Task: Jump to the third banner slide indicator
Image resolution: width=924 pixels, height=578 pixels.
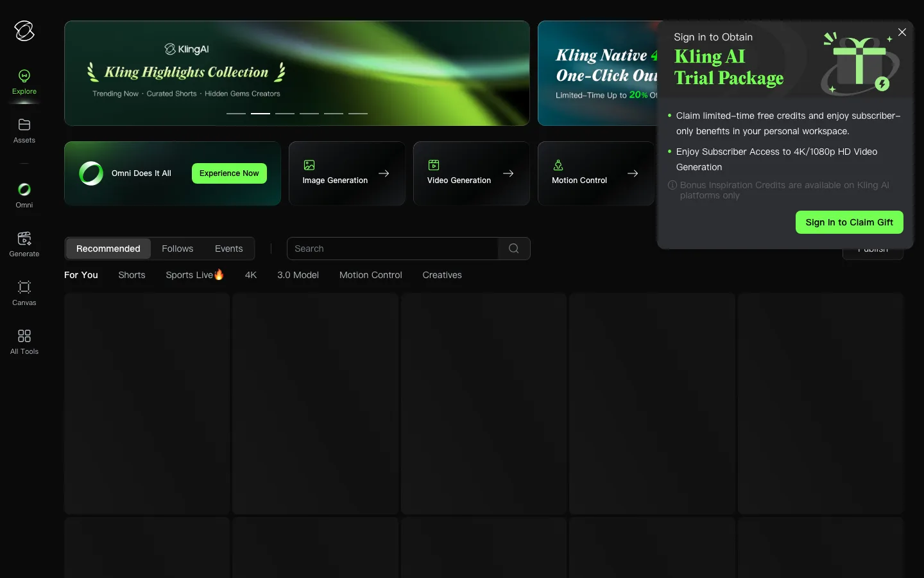Action: pos(285,114)
